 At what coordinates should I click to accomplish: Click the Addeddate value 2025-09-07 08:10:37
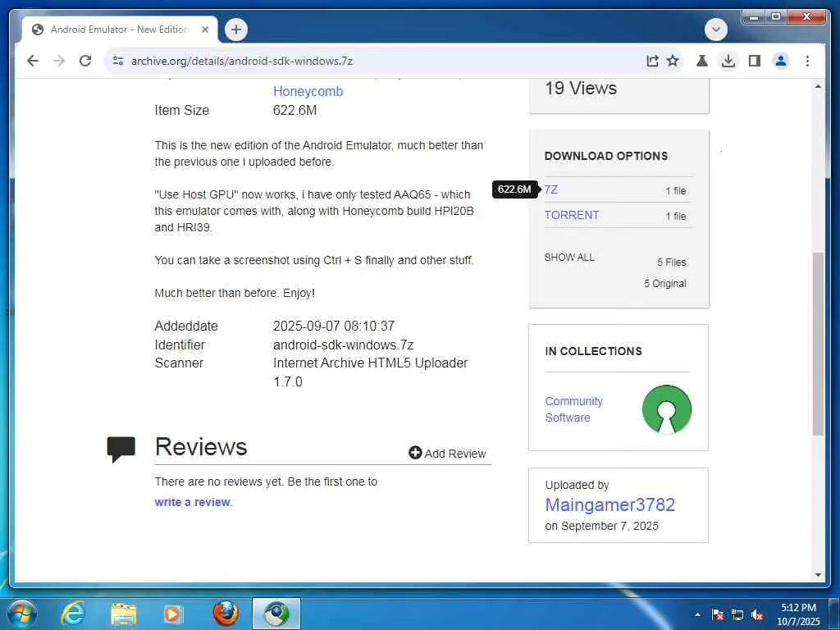click(334, 326)
